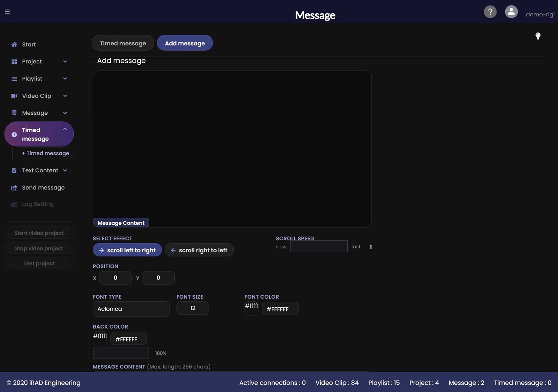Click the Text Content document icon
This screenshot has width=558, height=392.
pos(14,170)
